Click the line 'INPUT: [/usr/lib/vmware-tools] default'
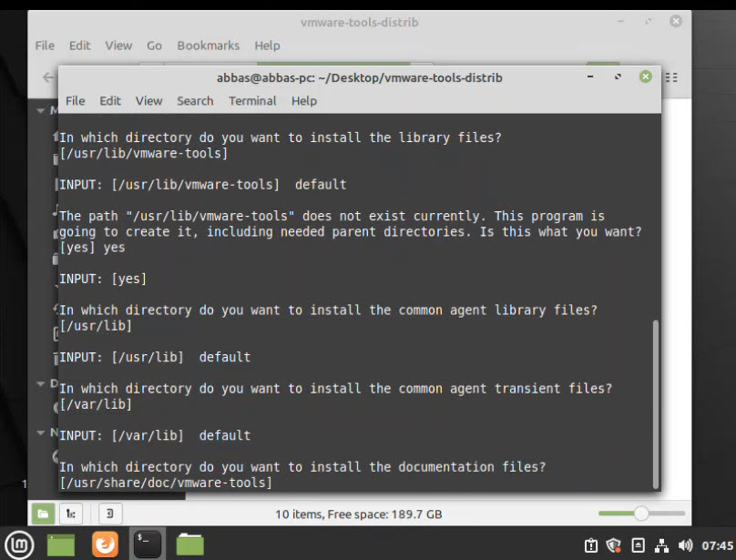Image resolution: width=736 pixels, height=560 pixels. tap(203, 185)
